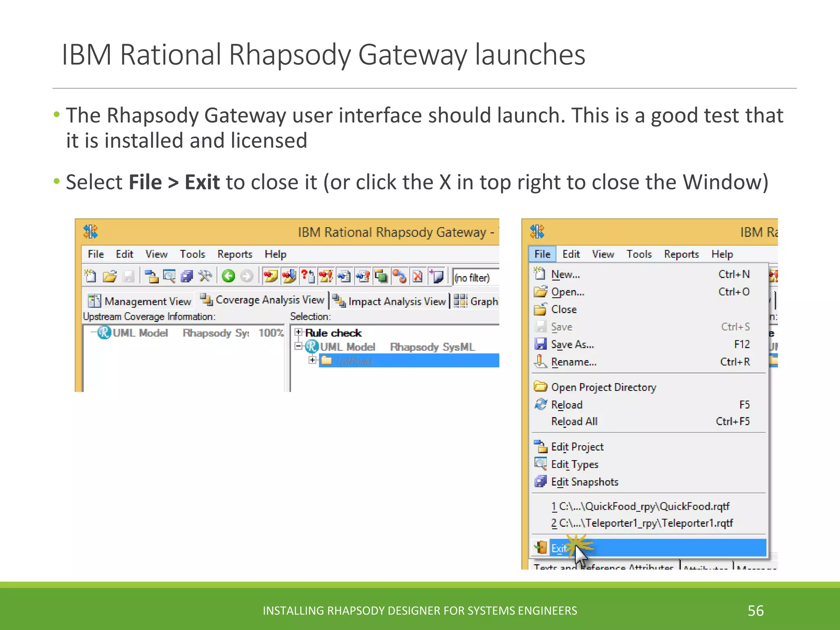Click the green back arrow icon
This screenshot has width=840, height=630.
click(228, 276)
